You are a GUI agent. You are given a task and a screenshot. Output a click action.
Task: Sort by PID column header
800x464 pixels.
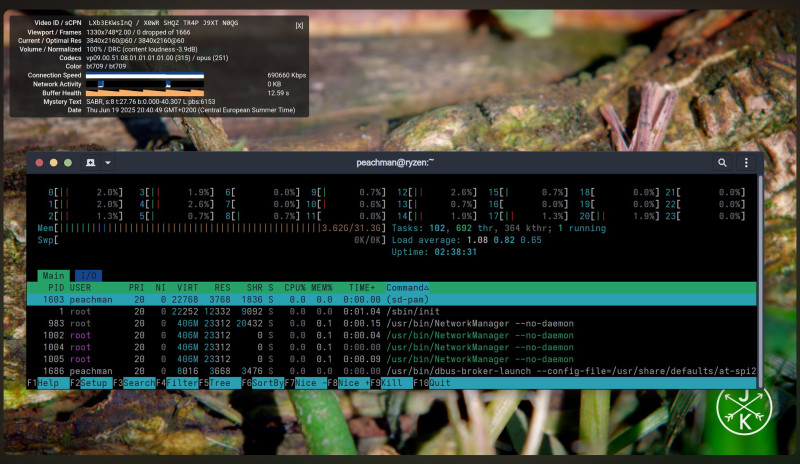pyautogui.click(x=56, y=288)
